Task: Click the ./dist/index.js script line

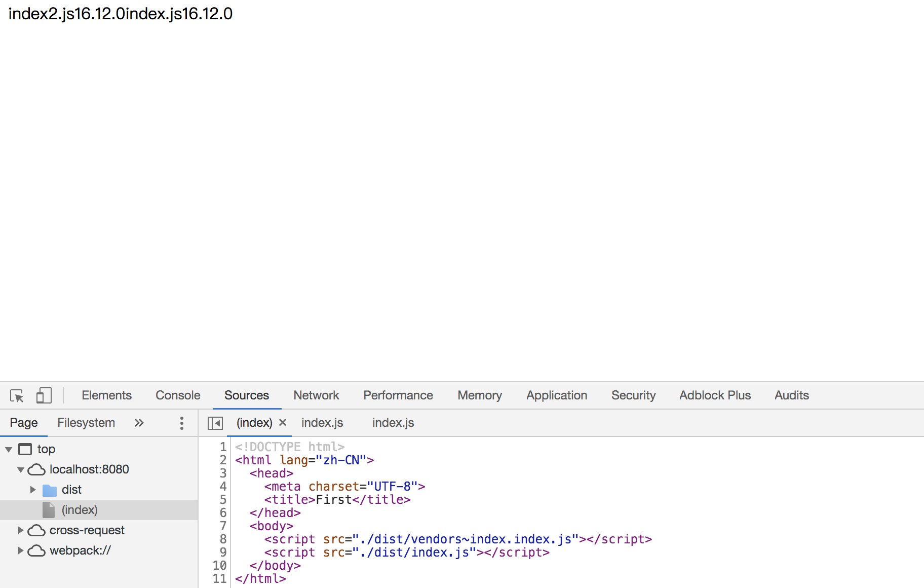Action: point(407,553)
